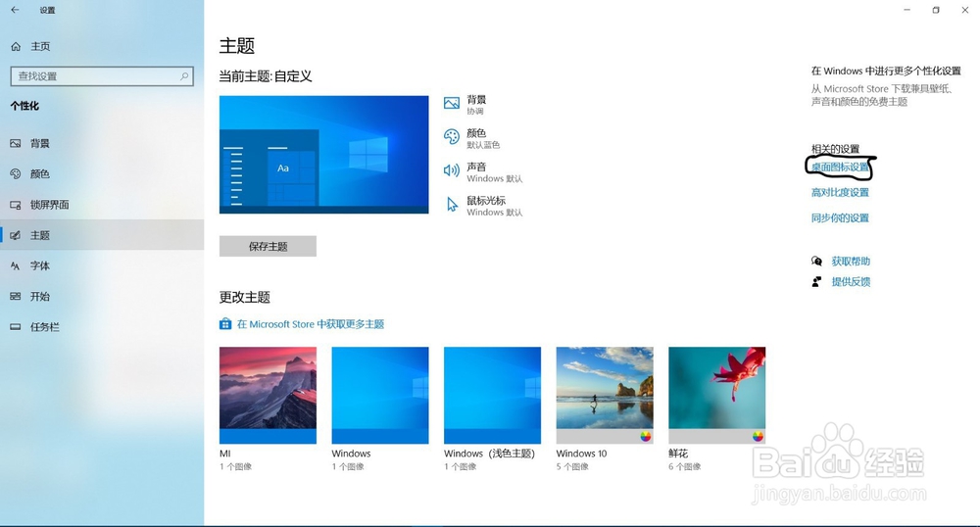This screenshot has height=527, width=980.
Task: Open 高对比度设置 link
Action: point(840,192)
